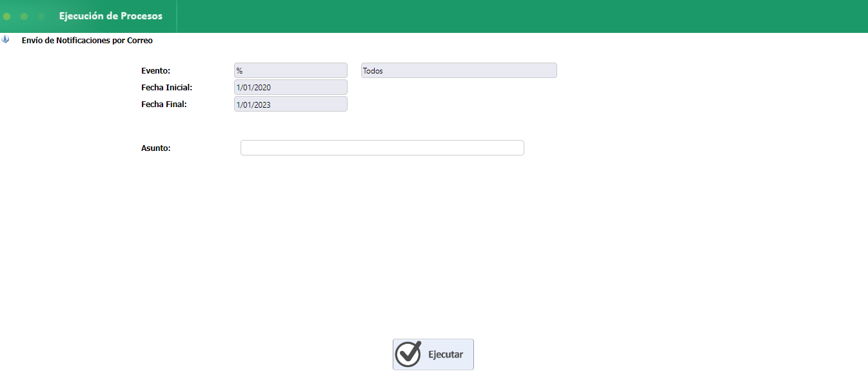Click the Asunto label
The height and width of the screenshot is (389, 868).
(x=155, y=148)
